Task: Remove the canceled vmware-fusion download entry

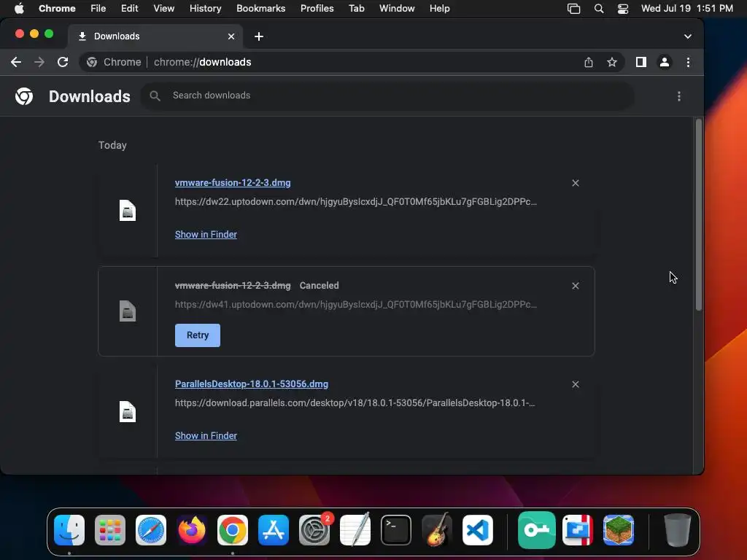Action: point(576,286)
